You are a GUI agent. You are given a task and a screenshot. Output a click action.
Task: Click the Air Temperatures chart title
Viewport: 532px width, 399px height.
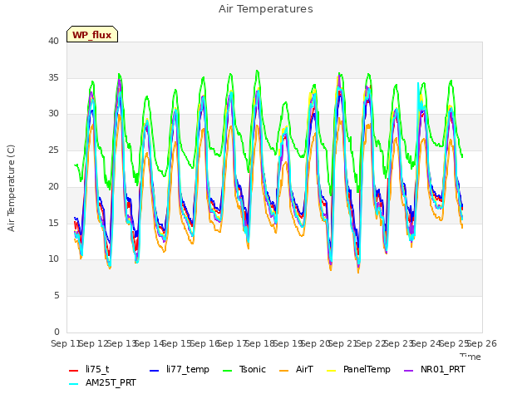pos(266,9)
